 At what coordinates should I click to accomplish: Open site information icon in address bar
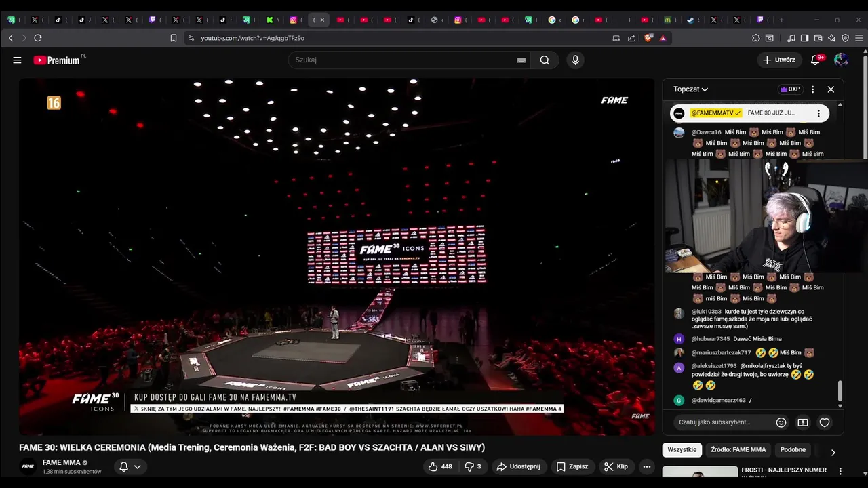(191, 38)
